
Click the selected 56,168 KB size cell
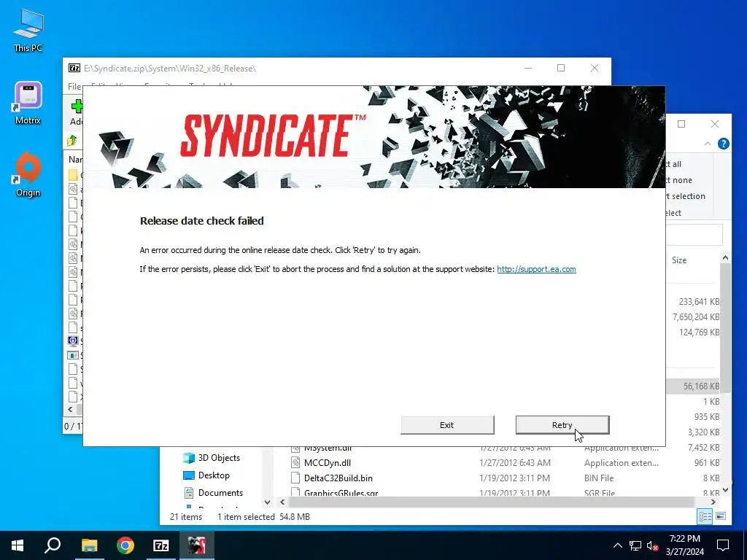click(x=701, y=386)
